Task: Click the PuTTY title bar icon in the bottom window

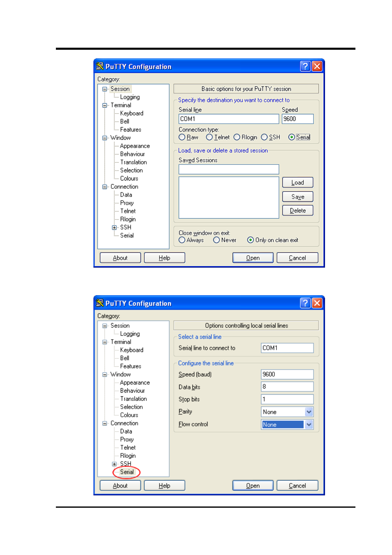Action: click(x=100, y=303)
